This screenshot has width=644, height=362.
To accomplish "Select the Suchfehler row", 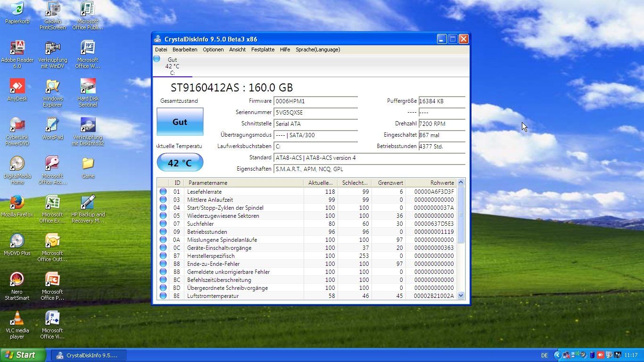I will (307, 223).
